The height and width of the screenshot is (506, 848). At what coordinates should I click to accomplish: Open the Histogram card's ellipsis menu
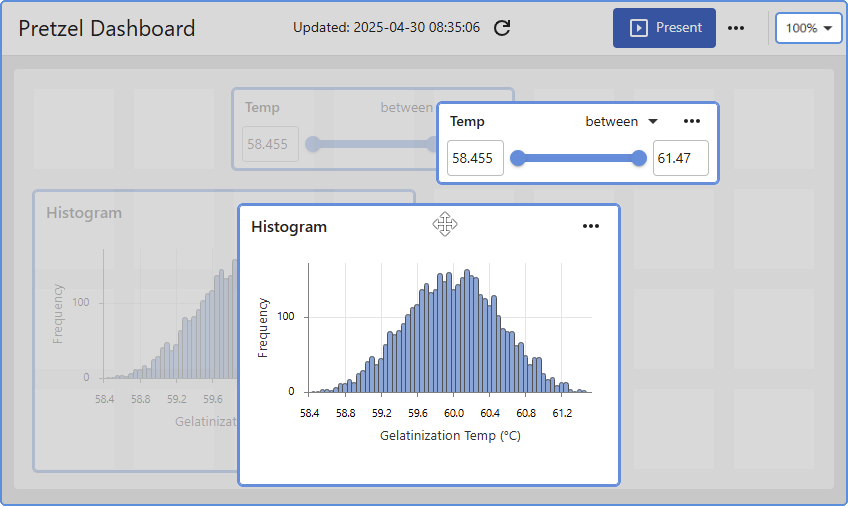coord(591,226)
